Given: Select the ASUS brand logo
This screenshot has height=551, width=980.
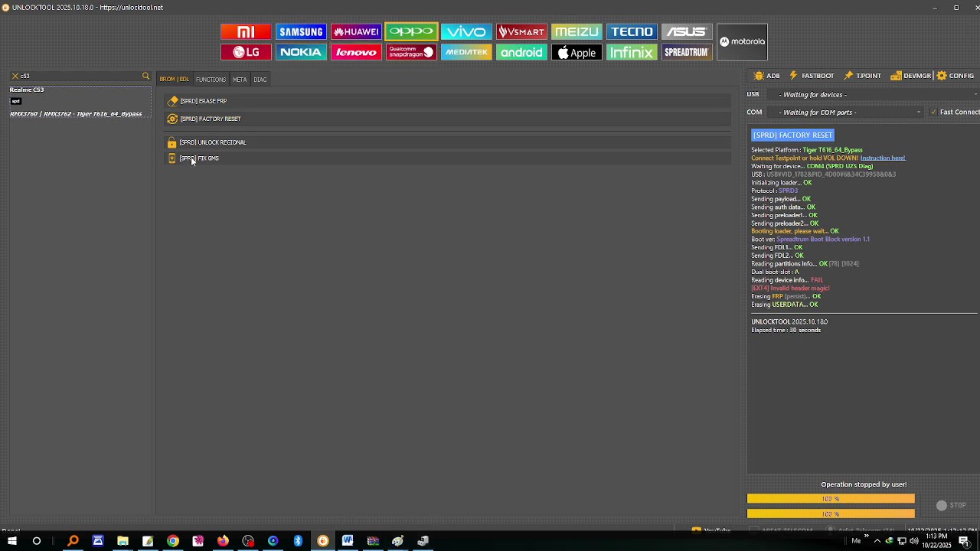Looking at the screenshot, I should coord(687,31).
